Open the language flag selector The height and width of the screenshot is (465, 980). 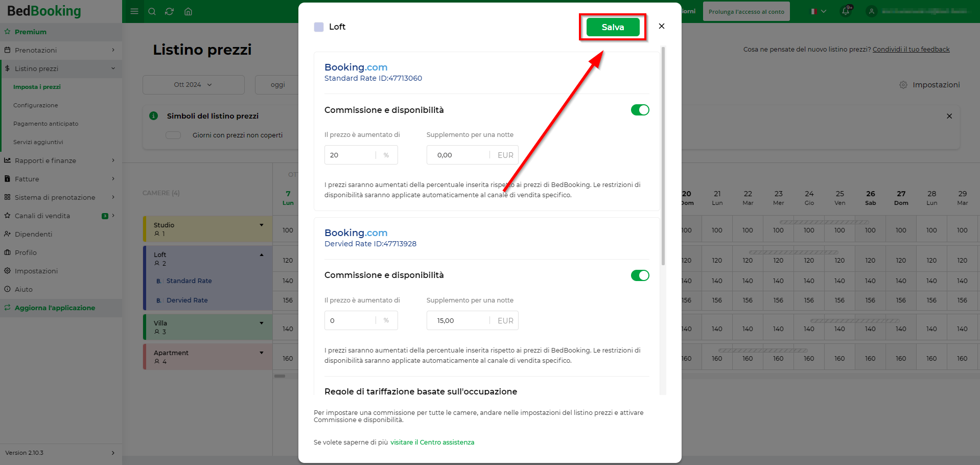(x=819, y=11)
